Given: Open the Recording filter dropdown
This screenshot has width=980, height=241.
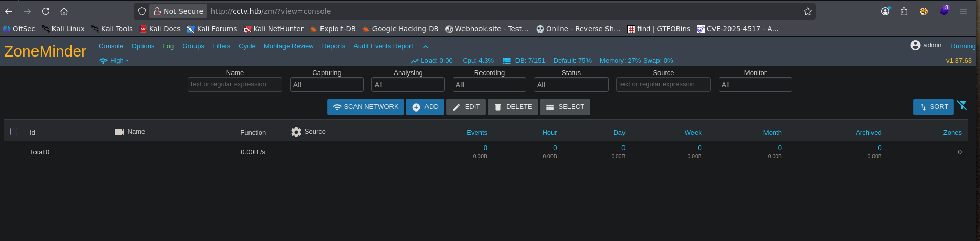Looking at the screenshot, I should pos(489,84).
